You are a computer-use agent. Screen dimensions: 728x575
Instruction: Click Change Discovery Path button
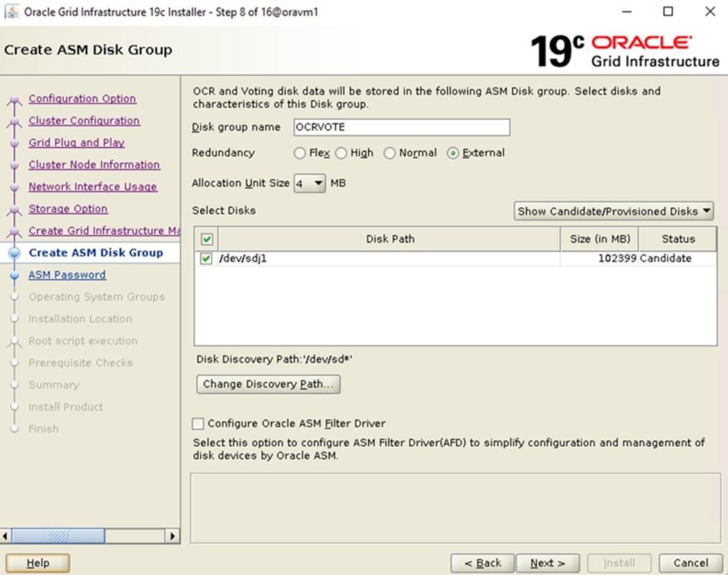tap(268, 384)
